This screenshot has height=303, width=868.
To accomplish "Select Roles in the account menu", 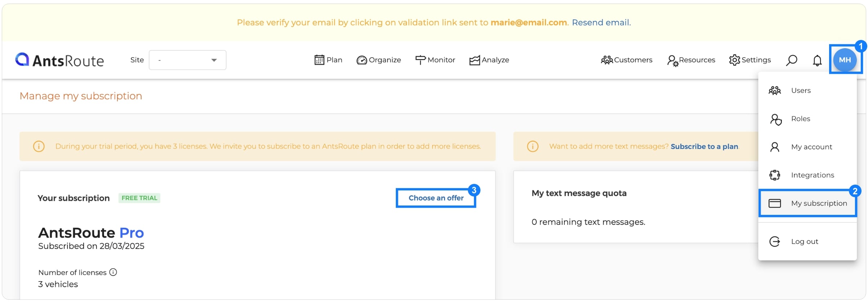I will (x=800, y=119).
